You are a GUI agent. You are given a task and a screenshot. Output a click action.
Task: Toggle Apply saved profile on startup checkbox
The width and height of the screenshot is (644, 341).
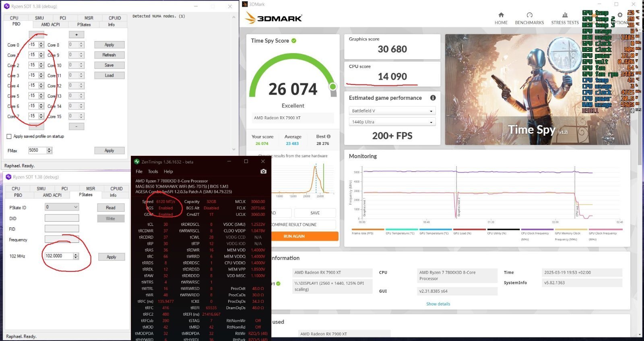9,136
